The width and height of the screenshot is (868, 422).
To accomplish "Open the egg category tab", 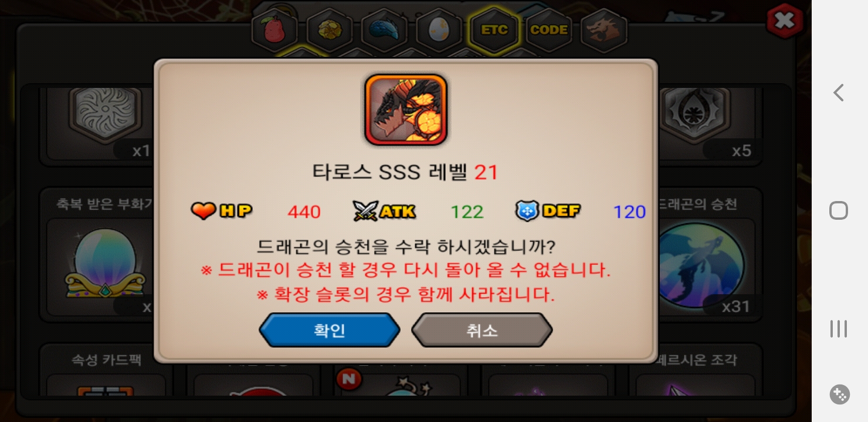I will [x=439, y=30].
